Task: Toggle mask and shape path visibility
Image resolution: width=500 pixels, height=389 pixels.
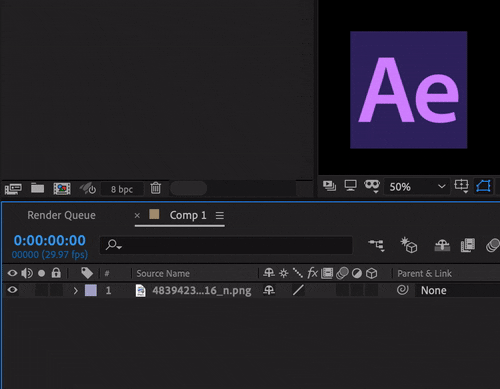Action: click(x=483, y=186)
